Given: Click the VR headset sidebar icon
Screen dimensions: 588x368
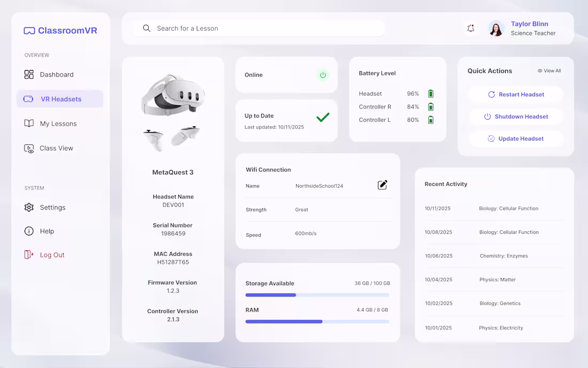Looking at the screenshot, I should pyautogui.click(x=28, y=99).
